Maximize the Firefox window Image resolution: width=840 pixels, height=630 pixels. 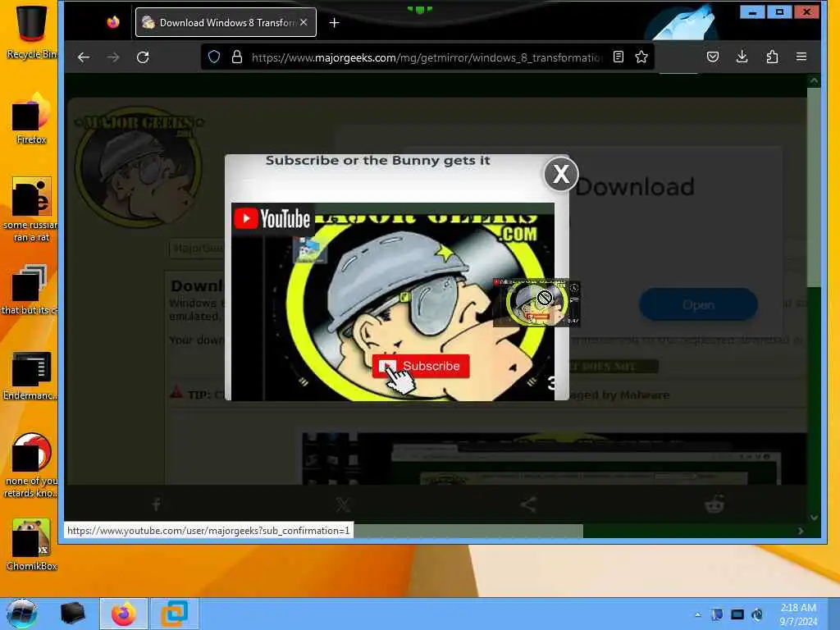[779, 11]
